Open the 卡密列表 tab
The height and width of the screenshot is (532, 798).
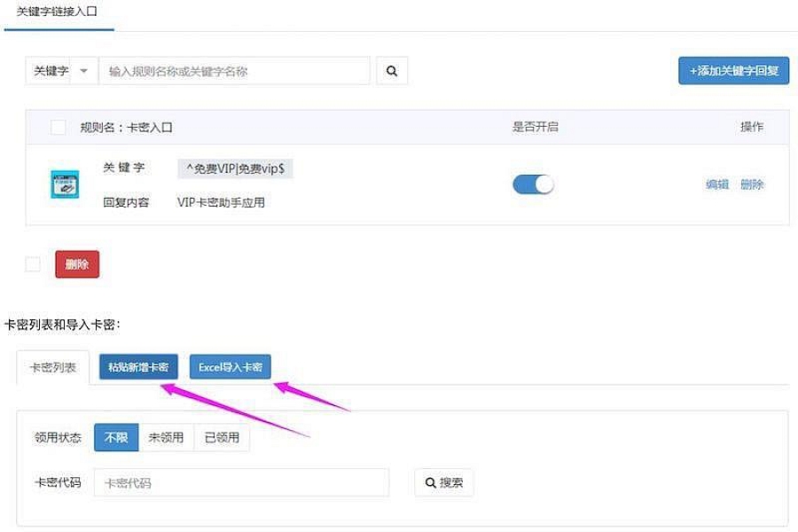click(53, 367)
